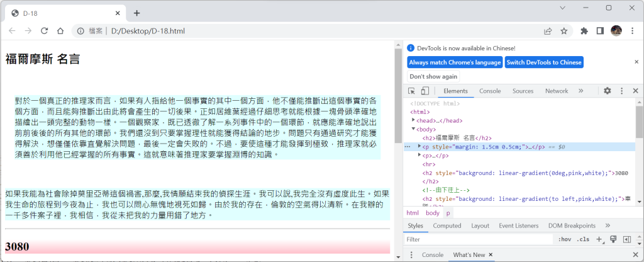
Task: Open the Layout tab
Action: click(x=480, y=225)
